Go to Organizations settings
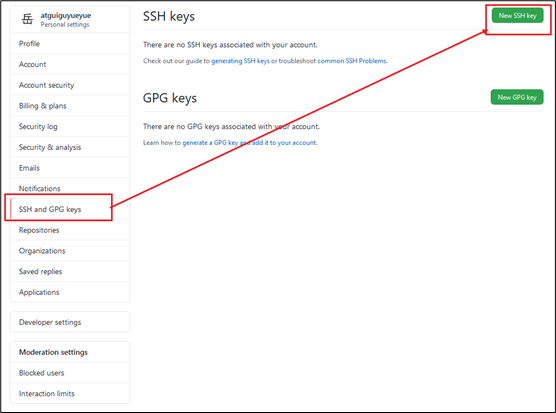 (70, 251)
